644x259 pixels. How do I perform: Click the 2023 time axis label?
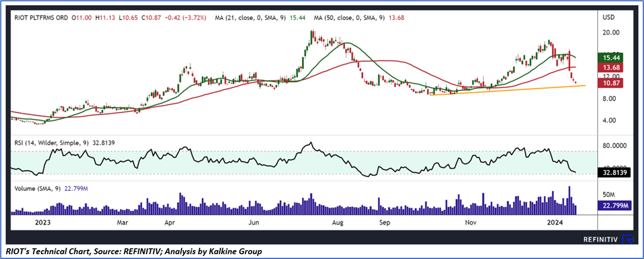43,222
